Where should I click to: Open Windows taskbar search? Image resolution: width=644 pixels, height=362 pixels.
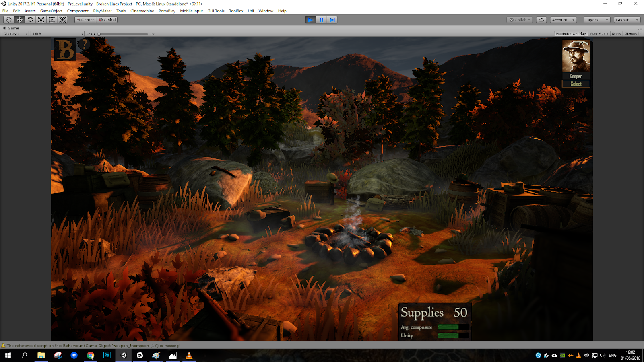(24, 355)
